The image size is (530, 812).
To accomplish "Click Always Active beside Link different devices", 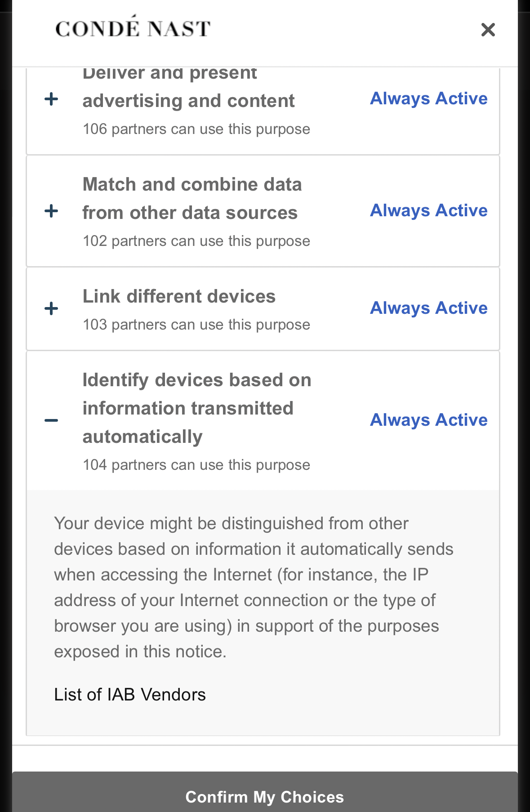I will coord(429,308).
